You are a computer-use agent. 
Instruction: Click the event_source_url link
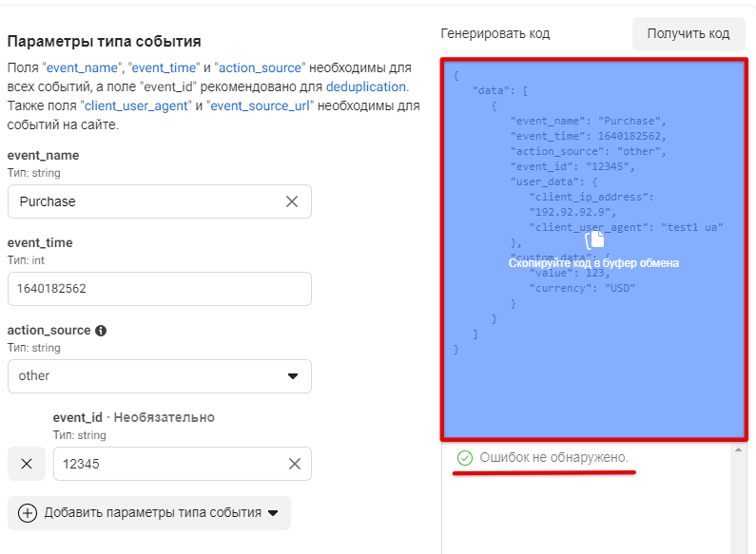point(260,105)
